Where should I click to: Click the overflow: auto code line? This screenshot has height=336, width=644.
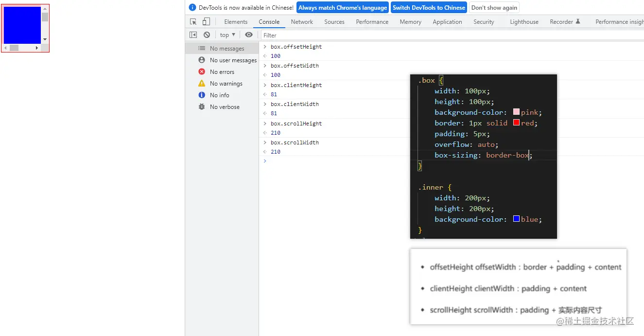click(467, 144)
